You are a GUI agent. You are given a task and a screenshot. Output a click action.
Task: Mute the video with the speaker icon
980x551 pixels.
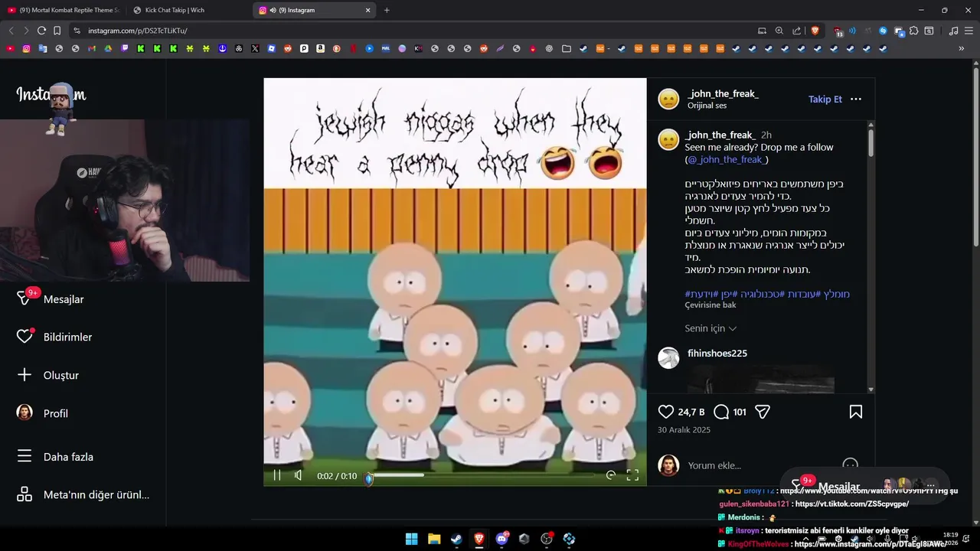[299, 475]
